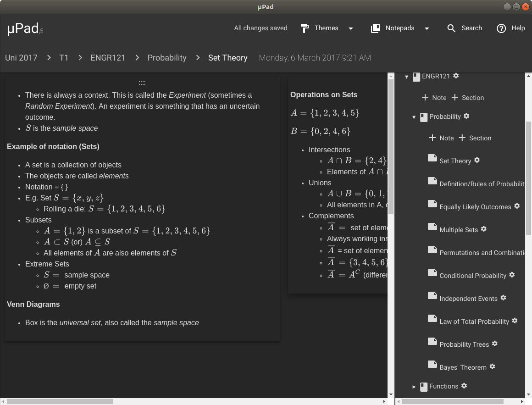This screenshot has height=405, width=532.
Task: Click breadcrumb ENGR121
Action: point(108,58)
